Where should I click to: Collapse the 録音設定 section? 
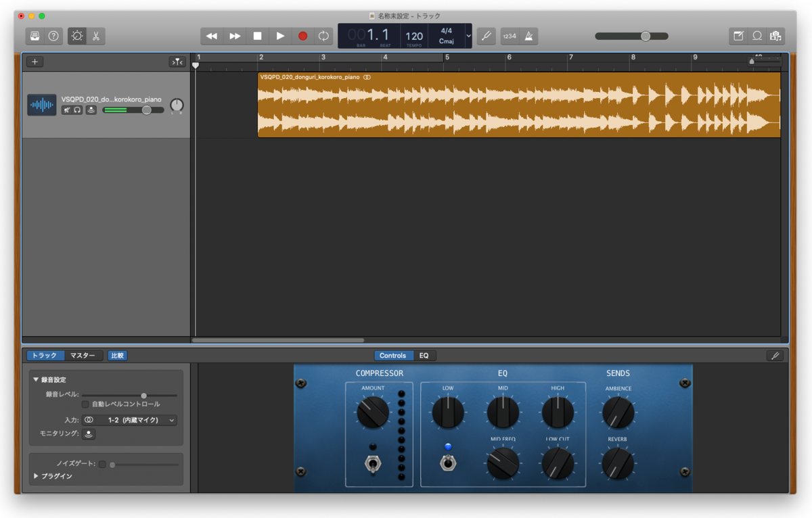click(x=37, y=379)
